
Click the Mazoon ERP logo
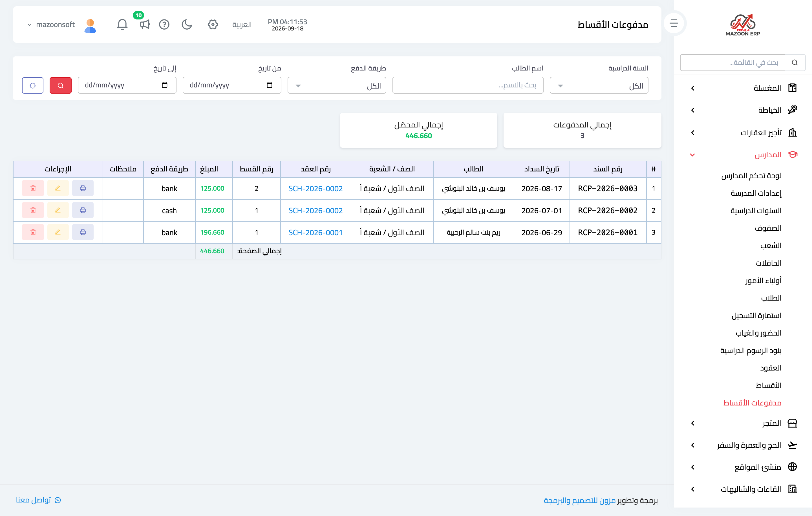(743, 25)
